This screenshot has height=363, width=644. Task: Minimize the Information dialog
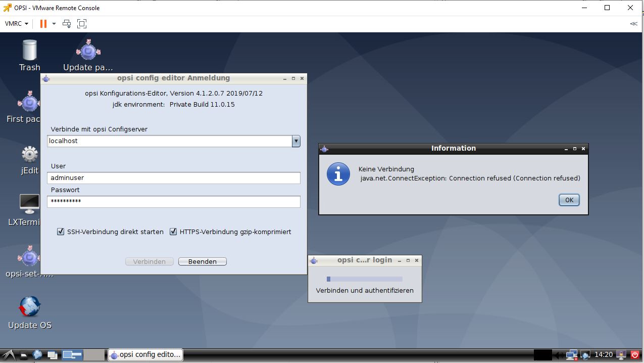[566, 149]
